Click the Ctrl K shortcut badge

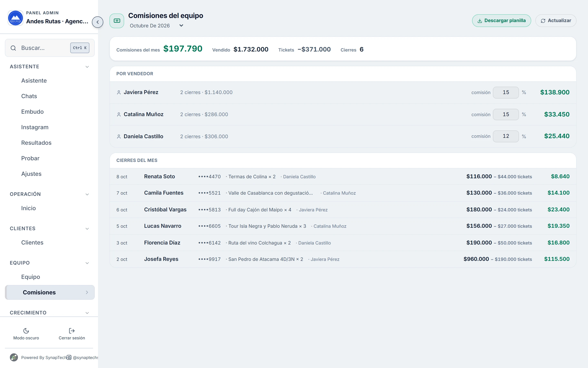80,48
